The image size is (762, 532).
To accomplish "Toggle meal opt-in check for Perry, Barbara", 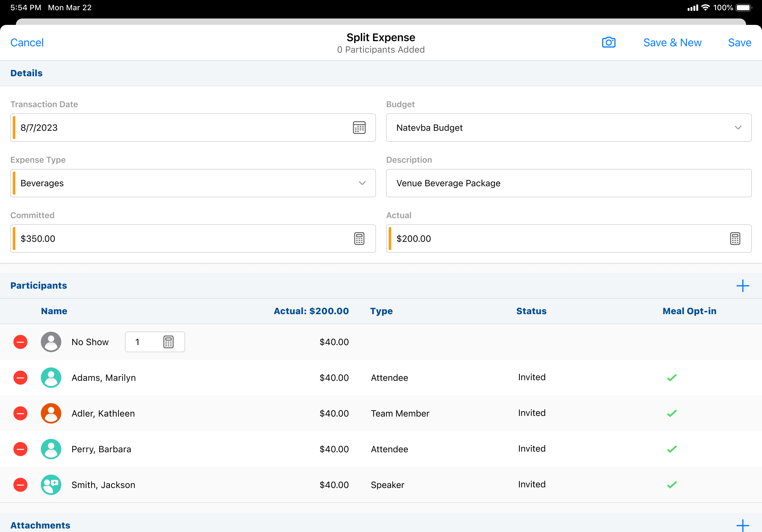I will (x=672, y=449).
